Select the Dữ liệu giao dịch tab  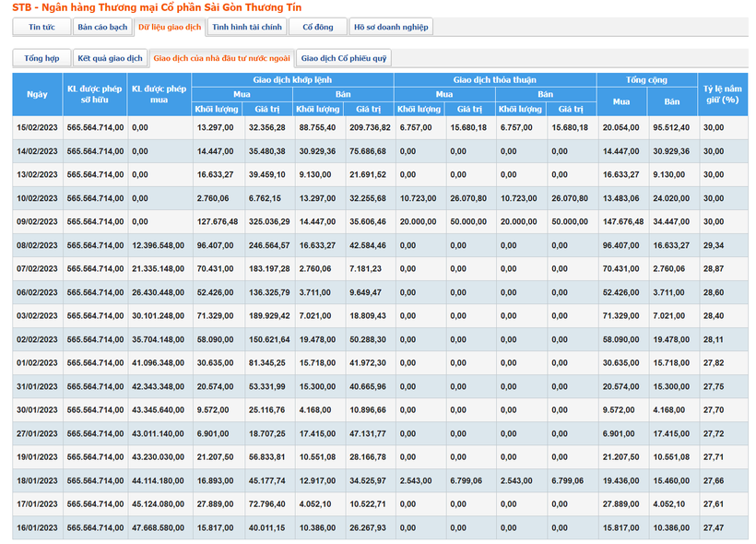pos(170,28)
